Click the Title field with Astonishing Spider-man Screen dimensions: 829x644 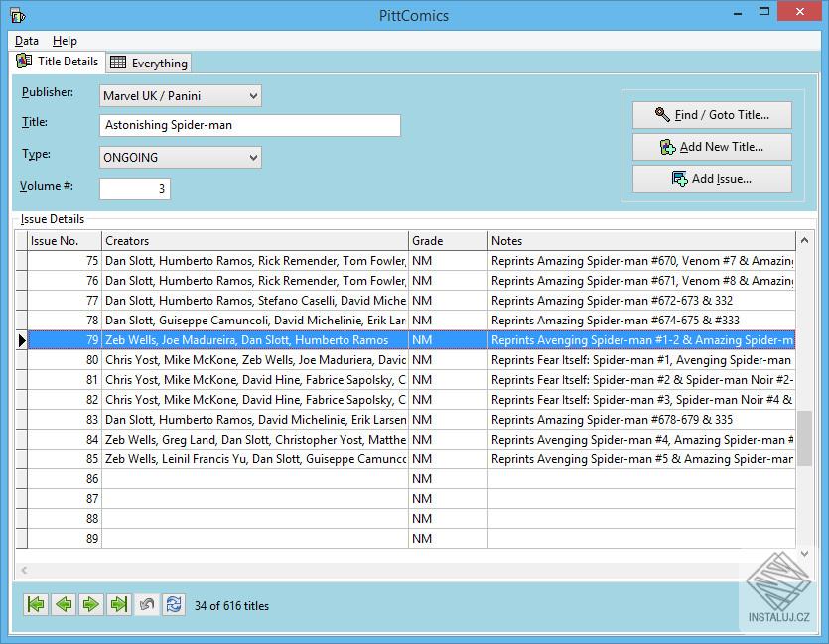(250, 125)
